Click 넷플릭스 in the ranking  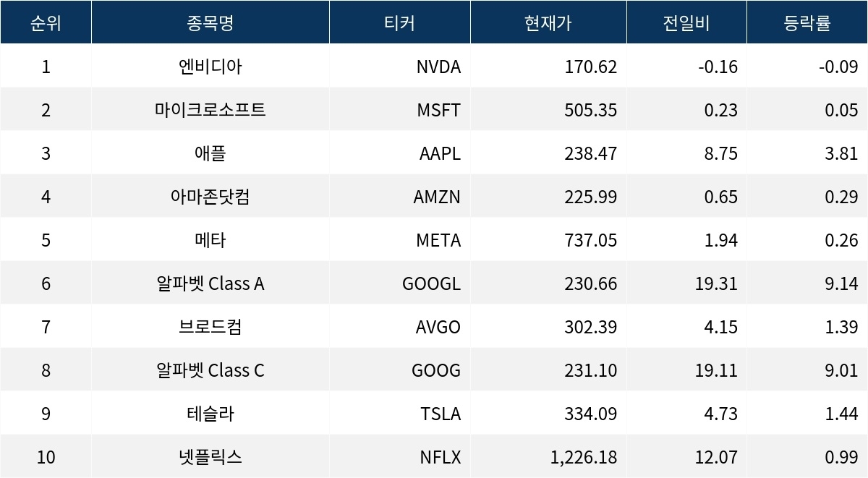pyautogui.click(x=210, y=457)
